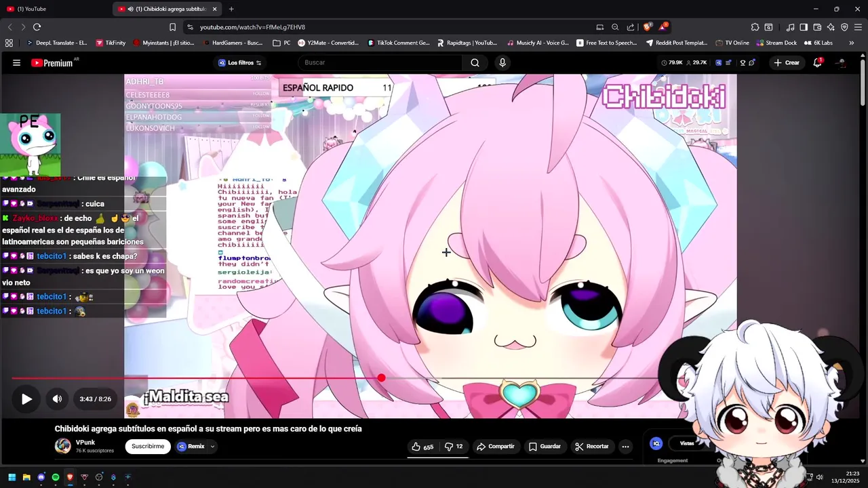Click the search magnifier button
Viewport: 868px width, 488px height.
[x=475, y=62]
